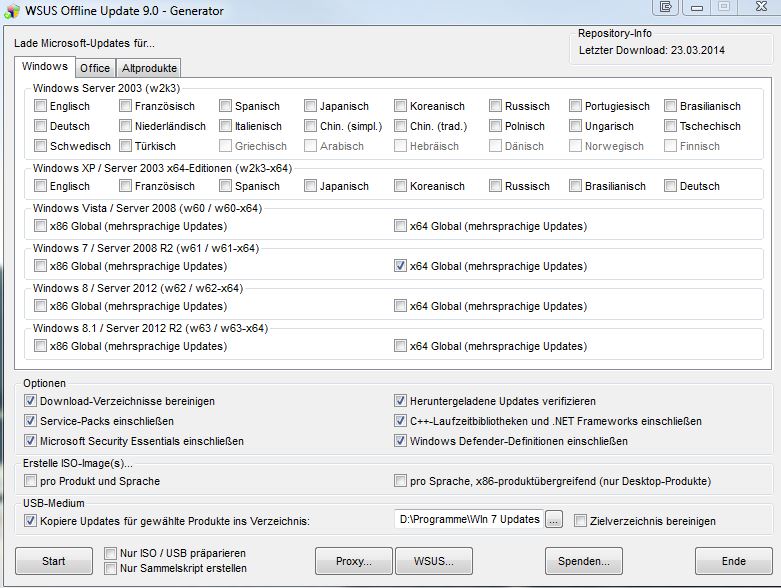781x588 pixels.
Task: Check Zielverzeichnis bereinigen
Action: click(580, 521)
